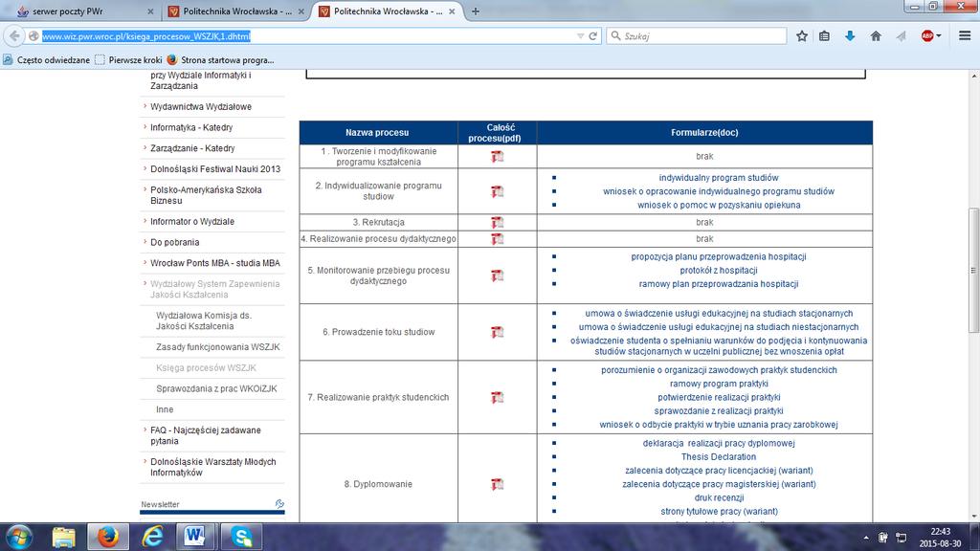This screenshot has width=980, height=551.
Task: Open PDF for 5. Monitorowanie przebiegu procesu
Action: click(497, 275)
